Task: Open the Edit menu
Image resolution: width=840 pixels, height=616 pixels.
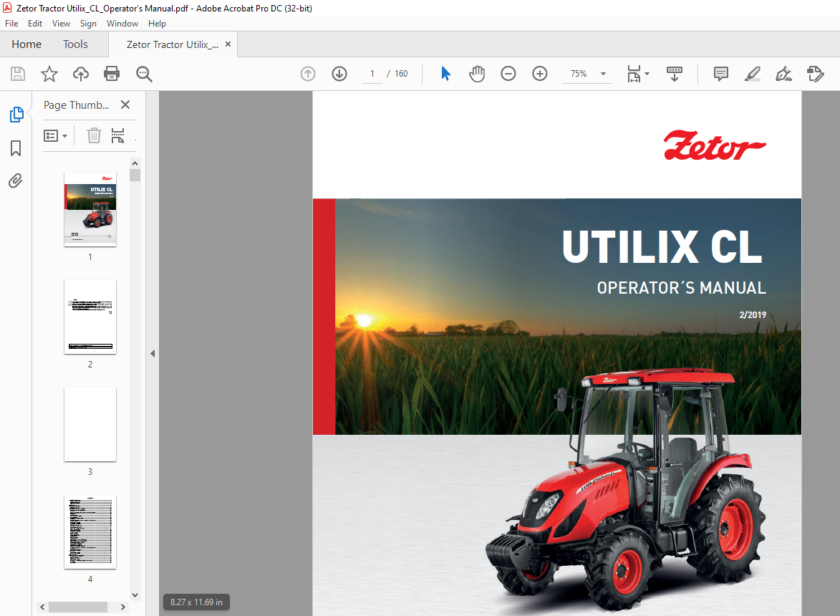Action: click(x=35, y=24)
